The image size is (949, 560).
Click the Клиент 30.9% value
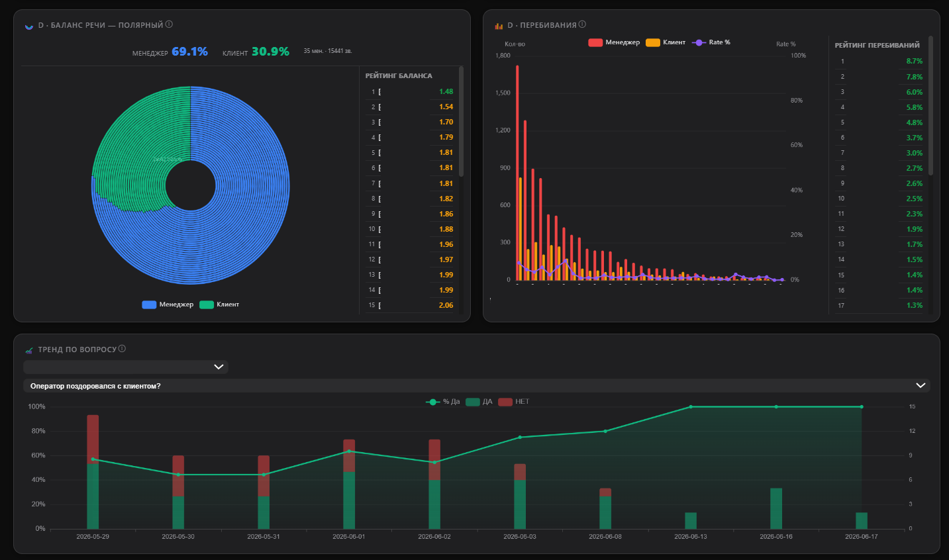pyautogui.click(x=270, y=52)
